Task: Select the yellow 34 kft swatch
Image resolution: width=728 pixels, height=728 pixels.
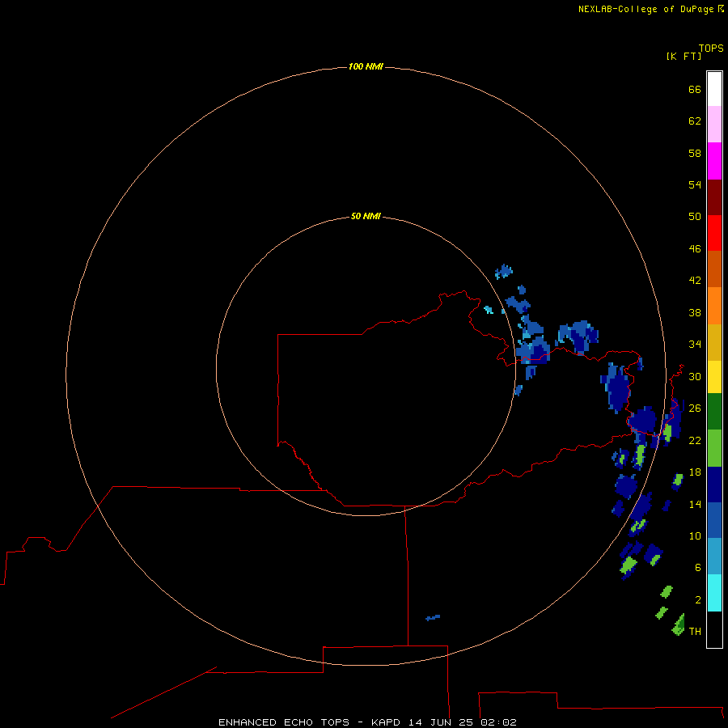Action: [x=714, y=377]
